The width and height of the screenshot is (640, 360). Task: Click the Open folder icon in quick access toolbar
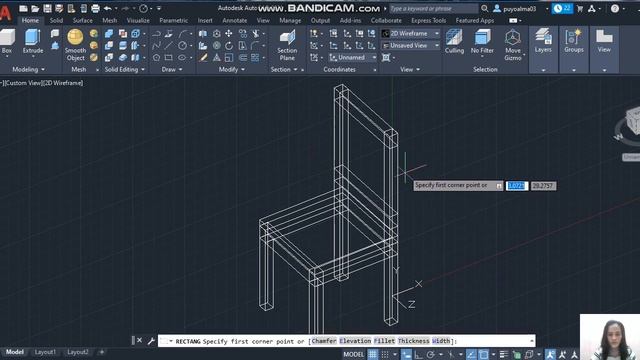coord(35,8)
